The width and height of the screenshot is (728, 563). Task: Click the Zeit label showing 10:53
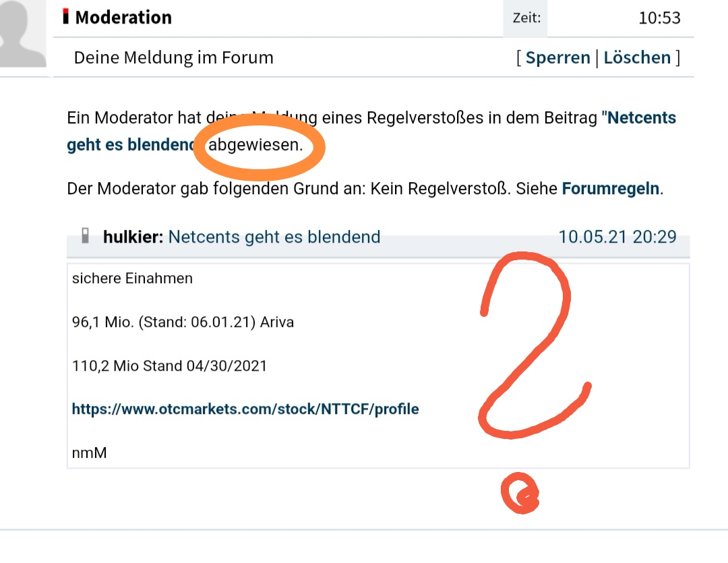[525, 18]
